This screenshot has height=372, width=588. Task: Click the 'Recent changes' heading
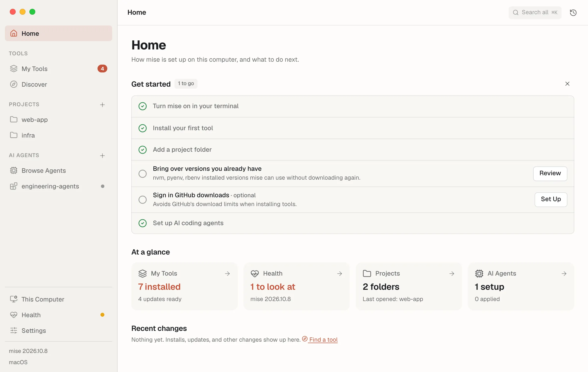pyautogui.click(x=159, y=328)
